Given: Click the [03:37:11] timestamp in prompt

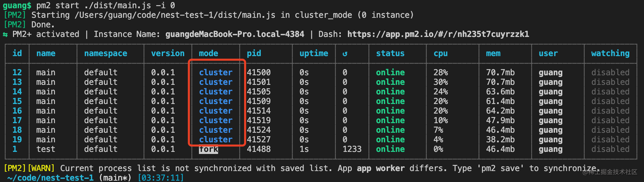Looking at the screenshot, I should (161, 178).
